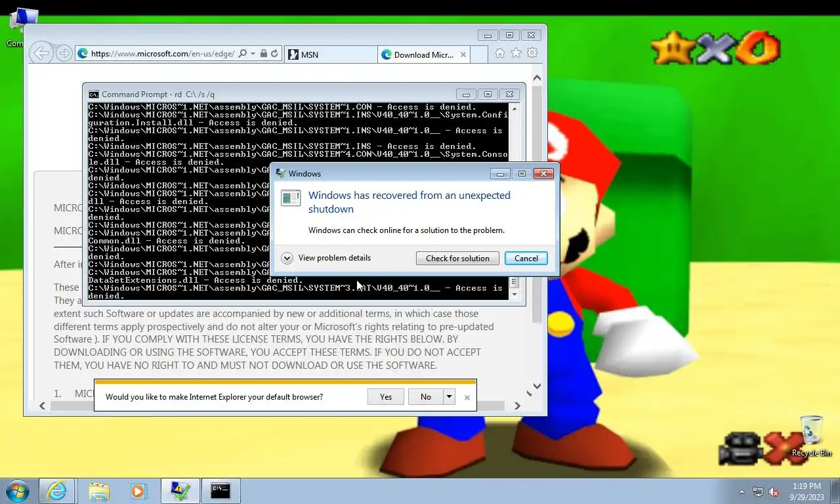Click IE page vertical scroll down arrow
The image size is (840, 504).
click(537, 387)
